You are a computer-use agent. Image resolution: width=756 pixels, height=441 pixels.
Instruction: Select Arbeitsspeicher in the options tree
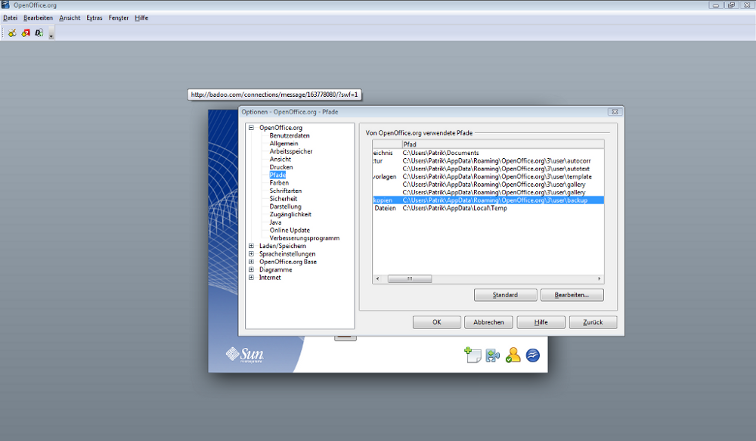click(291, 151)
